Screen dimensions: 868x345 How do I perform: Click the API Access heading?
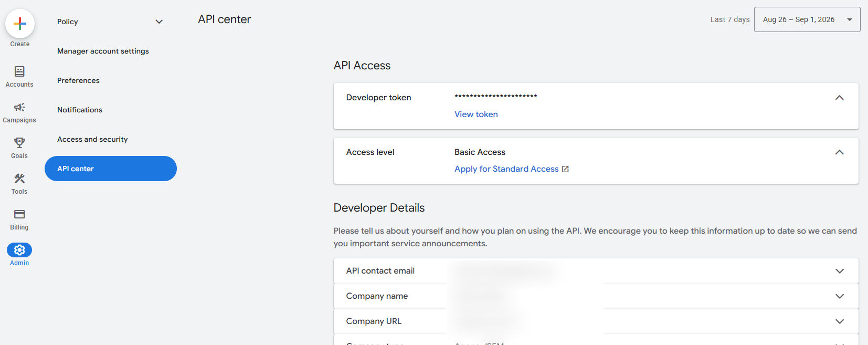pos(362,66)
